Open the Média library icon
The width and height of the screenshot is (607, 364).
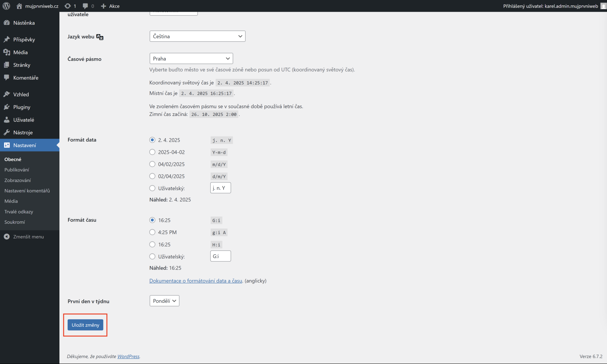click(7, 52)
